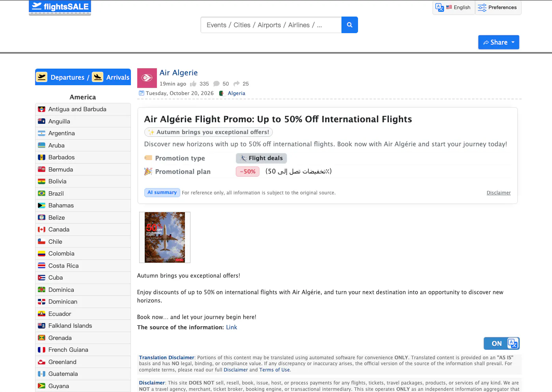This screenshot has height=392, width=552.
Task: Click the magnifier search button
Action: click(349, 25)
